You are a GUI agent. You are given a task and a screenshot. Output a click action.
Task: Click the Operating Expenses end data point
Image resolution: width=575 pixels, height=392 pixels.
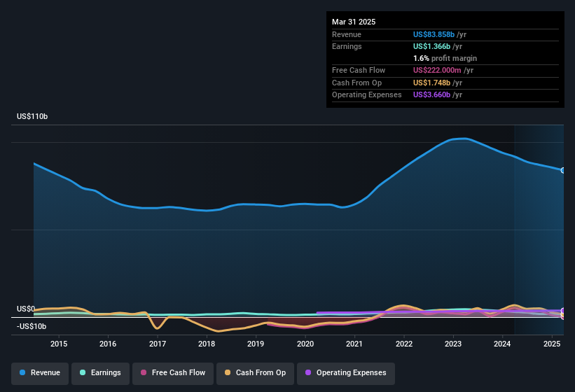[x=563, y=311]
